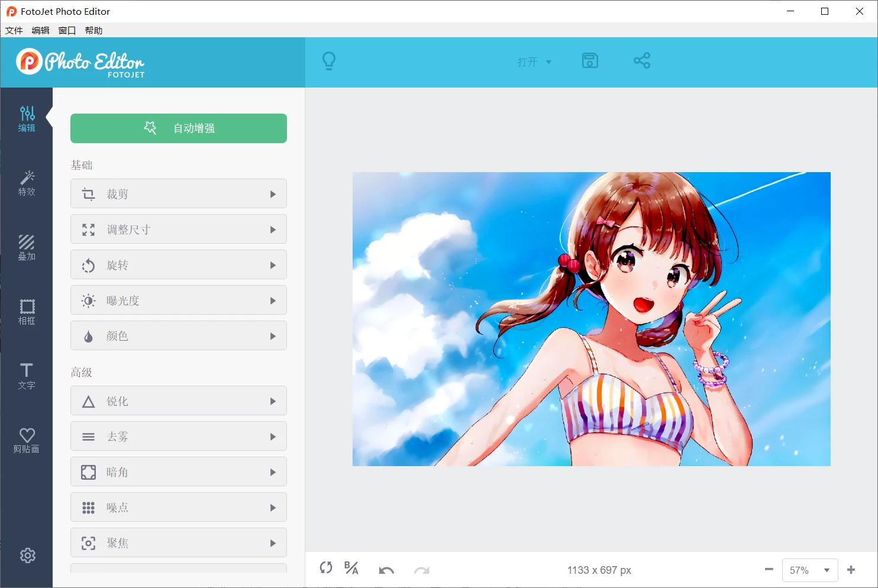This screenshot has height=588, width=878.
Task: Open the 叠加 overlay tab
Action: coord(27,248)
